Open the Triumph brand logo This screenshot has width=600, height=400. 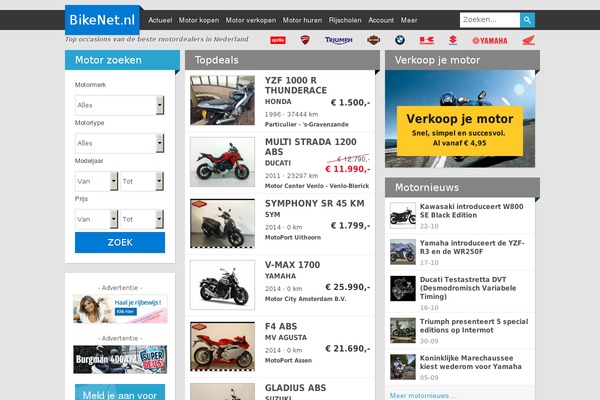click(x=339, y=40)
